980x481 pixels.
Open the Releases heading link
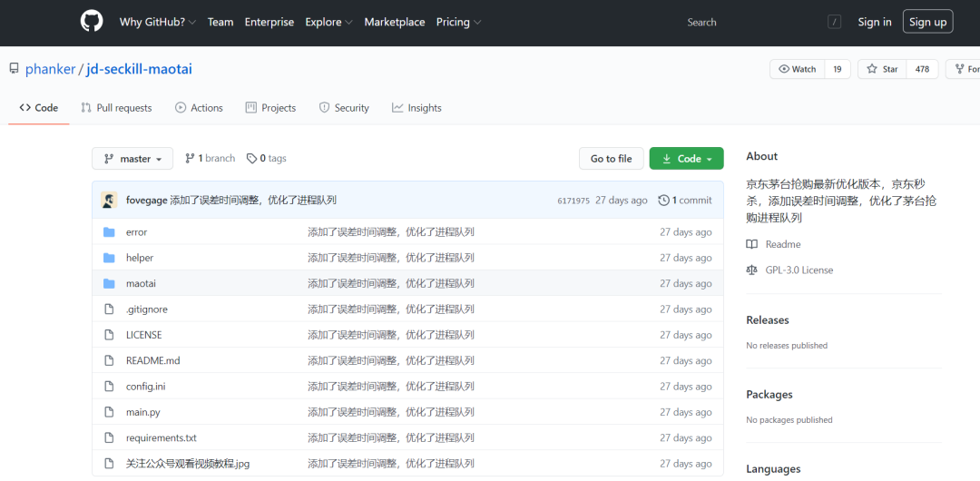768,319
